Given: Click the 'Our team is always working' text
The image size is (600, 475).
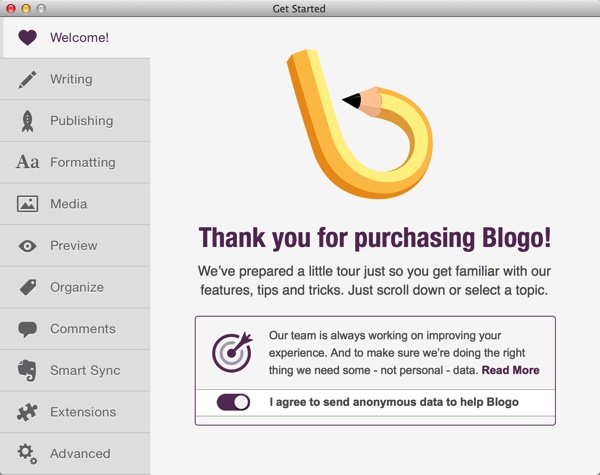Looking at the screenshot, I should pos(404,353).
